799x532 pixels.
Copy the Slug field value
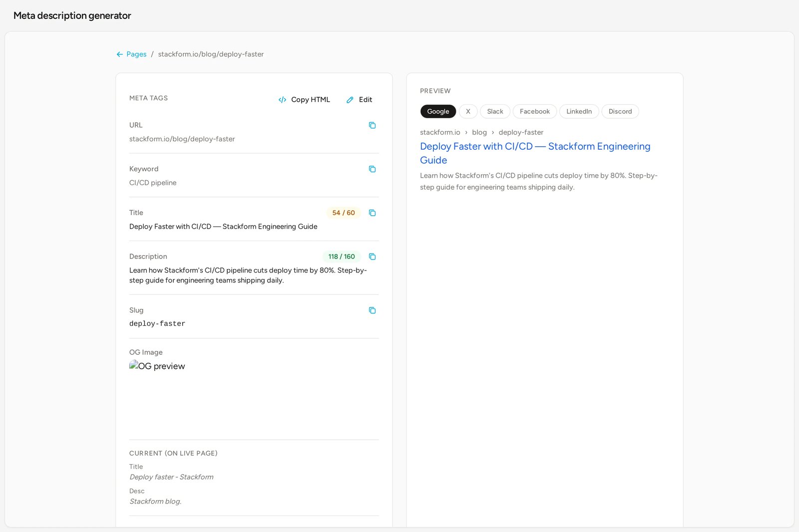coord(372,310)
